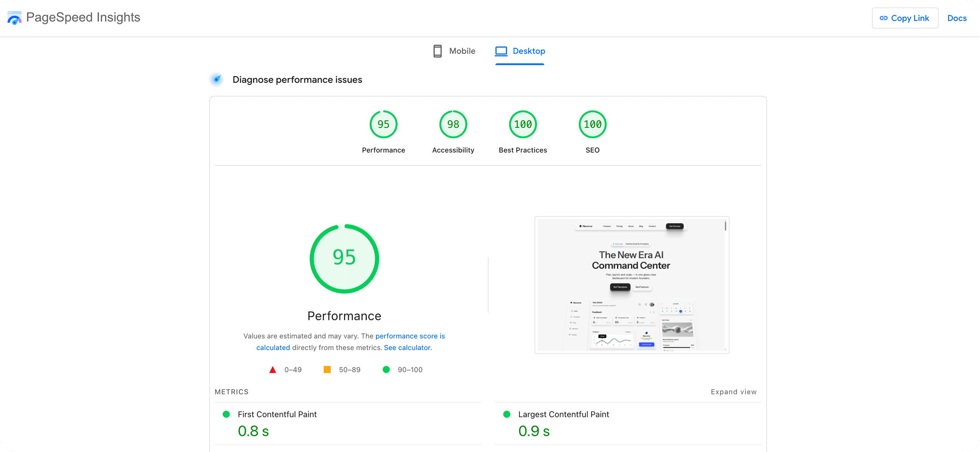Click the red triangle in the 0–49 legend
This screenshot has height=452, width=980.
click(273, 370)
